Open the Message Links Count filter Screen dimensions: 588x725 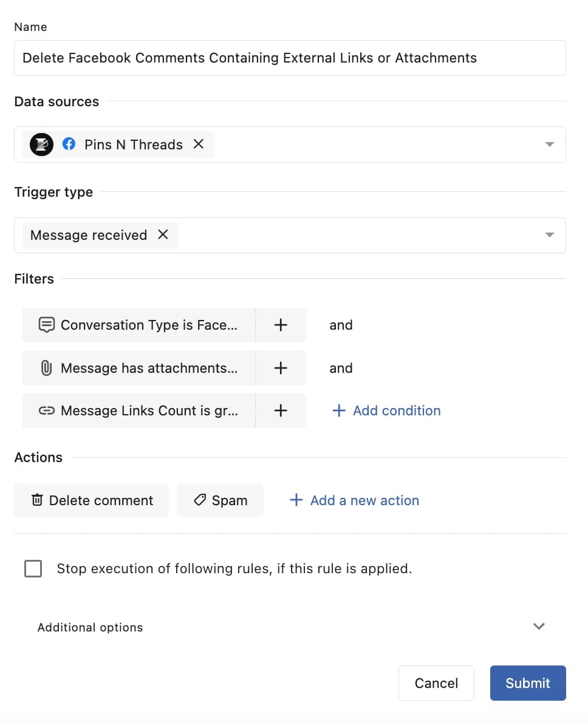pos(139,410)
